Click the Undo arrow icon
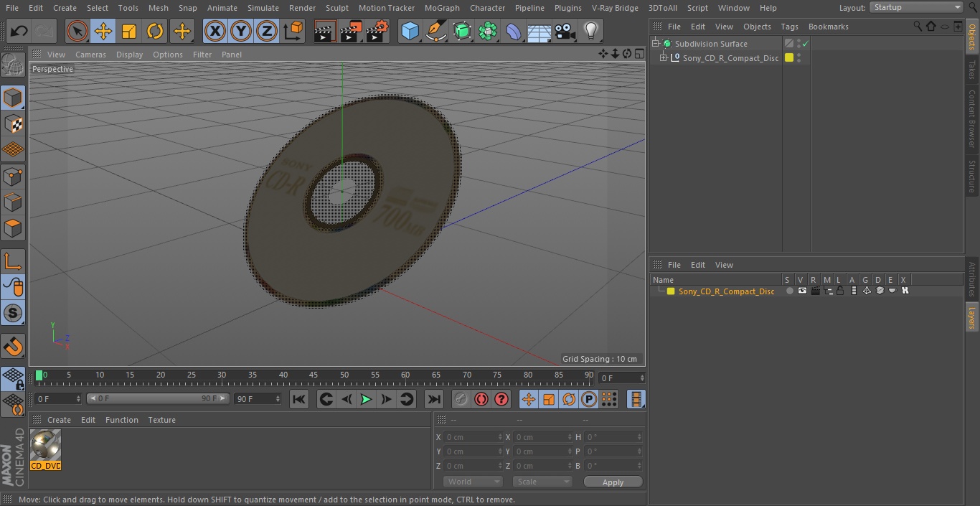980x506 pixels. (19, 32)
